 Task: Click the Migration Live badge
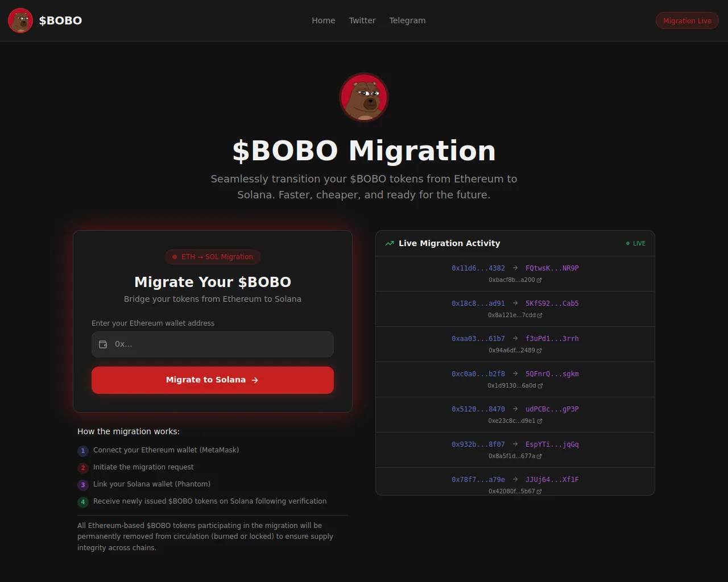[687, 20]
